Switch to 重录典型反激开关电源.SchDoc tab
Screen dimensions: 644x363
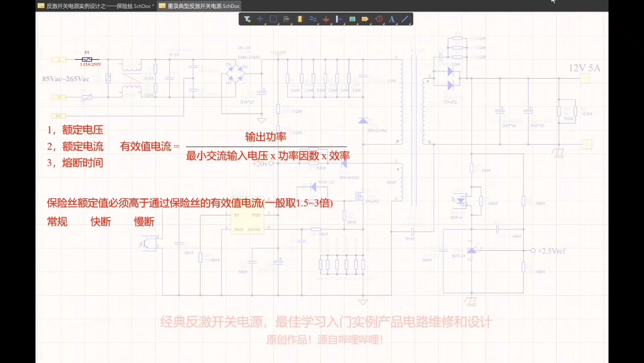click(199, 6)
